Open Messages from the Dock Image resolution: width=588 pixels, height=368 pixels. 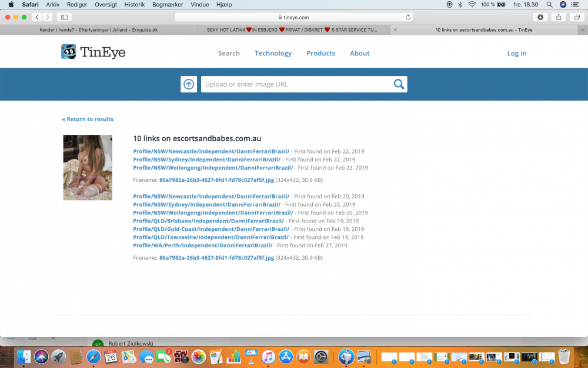(x=146, y=356)
